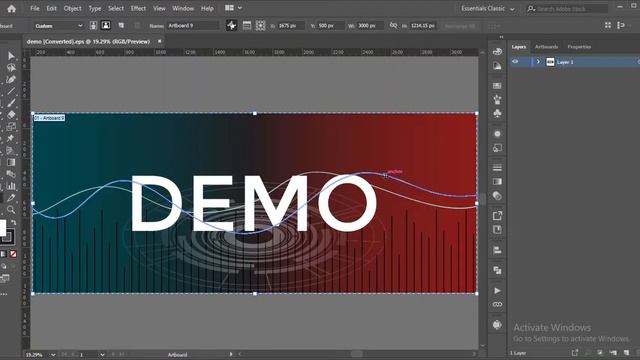Image resolution: width=640 pixels, height=360 pixels.
Task: Select the Line Segment tool
Action: tap(11, 91)
